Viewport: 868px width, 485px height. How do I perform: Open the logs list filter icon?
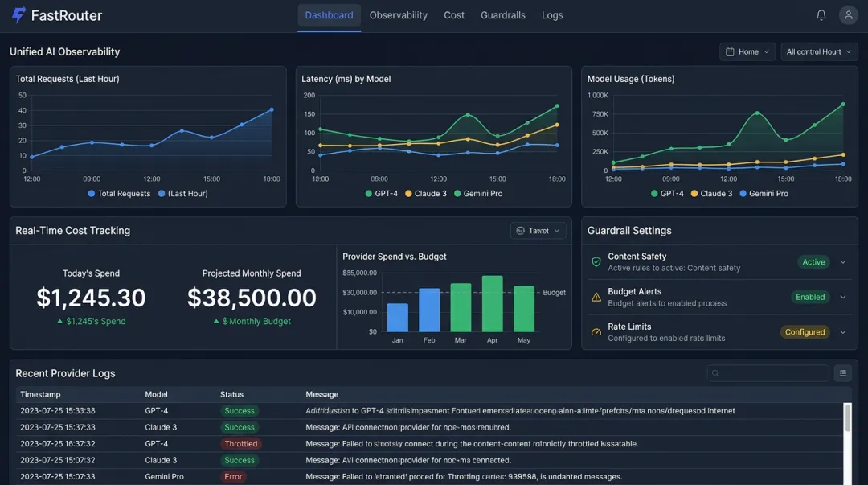(x=842, y=373)
